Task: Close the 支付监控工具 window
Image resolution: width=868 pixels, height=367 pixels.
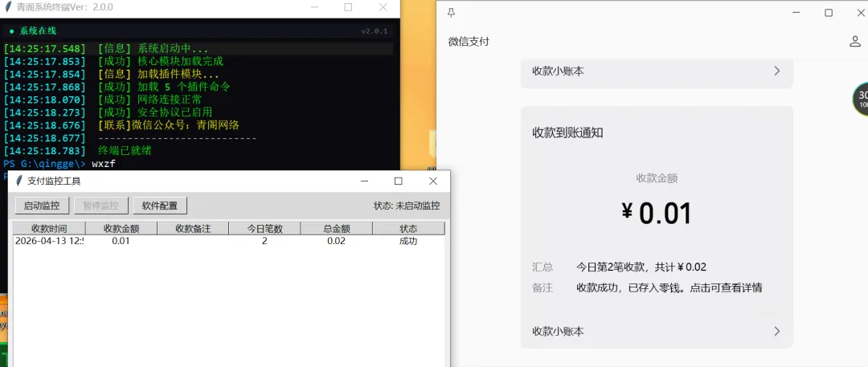Action: pyautogui.click(x=433, y=181)
